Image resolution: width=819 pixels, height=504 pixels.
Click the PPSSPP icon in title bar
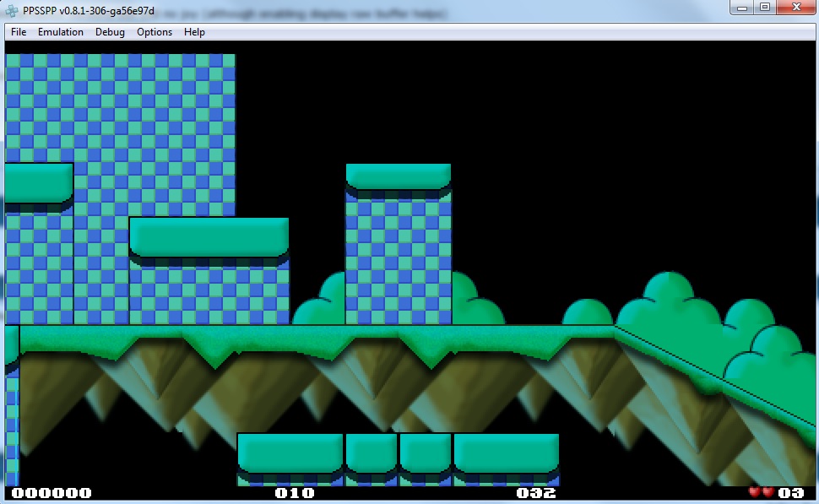click(12, 10)
